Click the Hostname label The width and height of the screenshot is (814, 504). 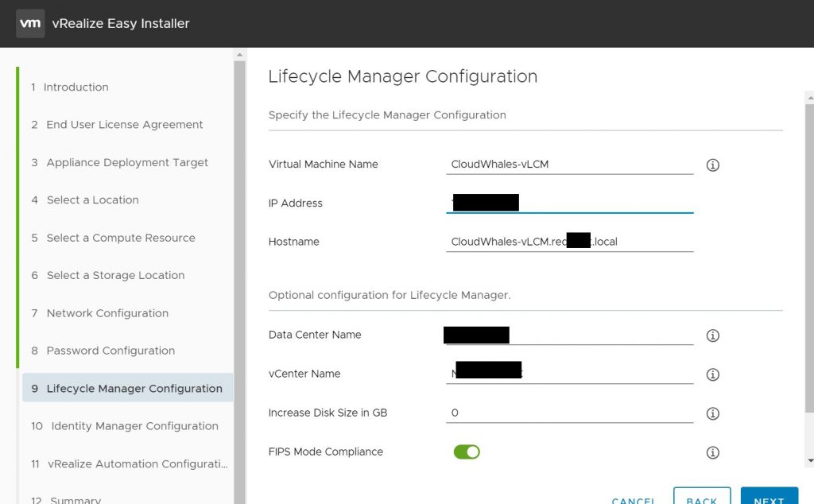coord(294,242)
